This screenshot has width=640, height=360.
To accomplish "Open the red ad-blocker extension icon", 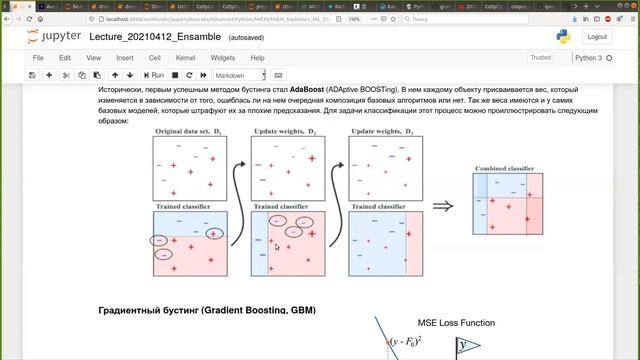I will 608,19.
